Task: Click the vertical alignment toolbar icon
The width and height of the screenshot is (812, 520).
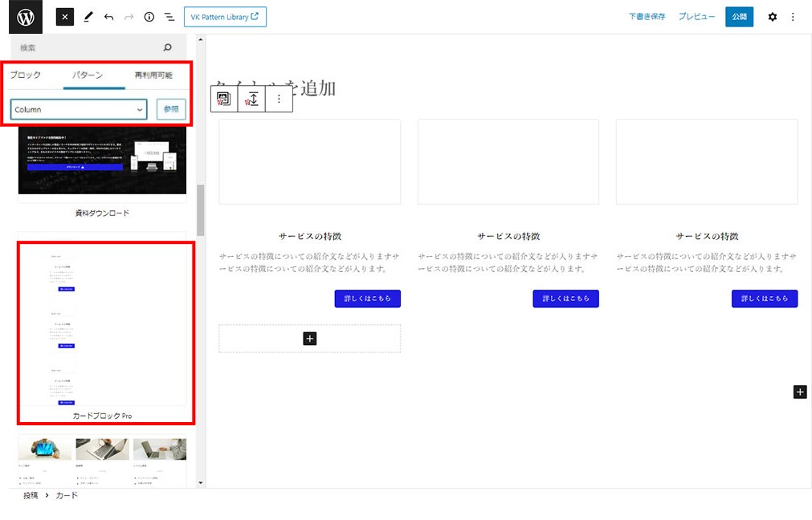Action: coord(252,99)
